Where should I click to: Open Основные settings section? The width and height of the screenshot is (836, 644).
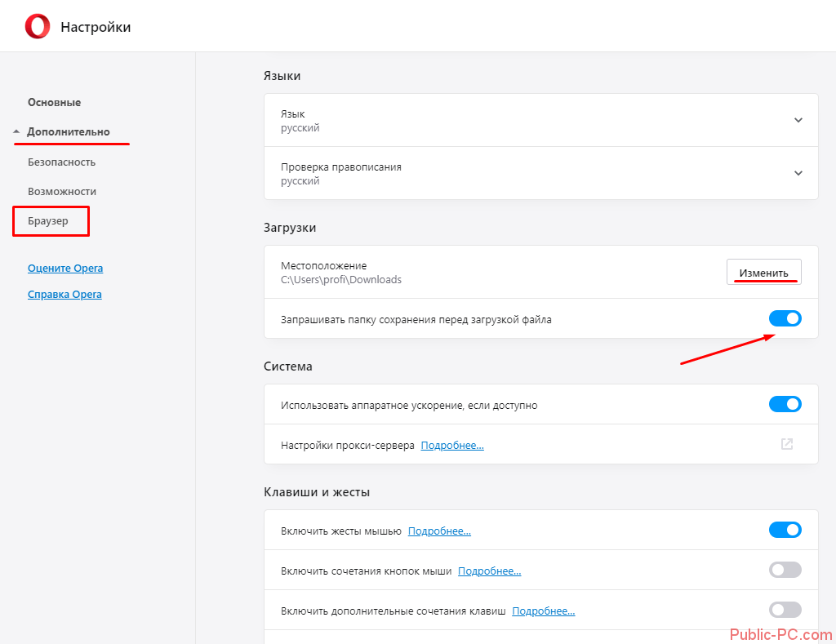tap(54, 102)
